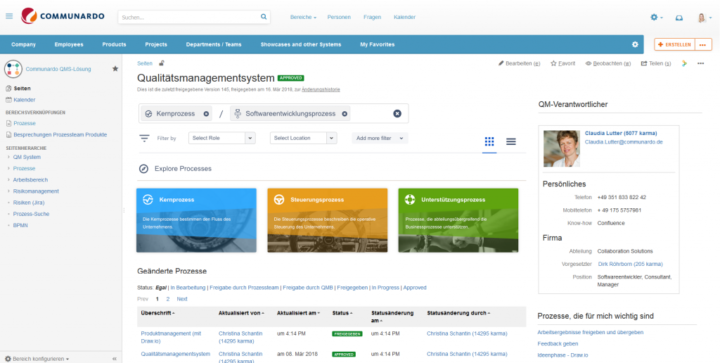Expand QM System in page tree
This screenshot has width=720, height=363.
point(8,157)
